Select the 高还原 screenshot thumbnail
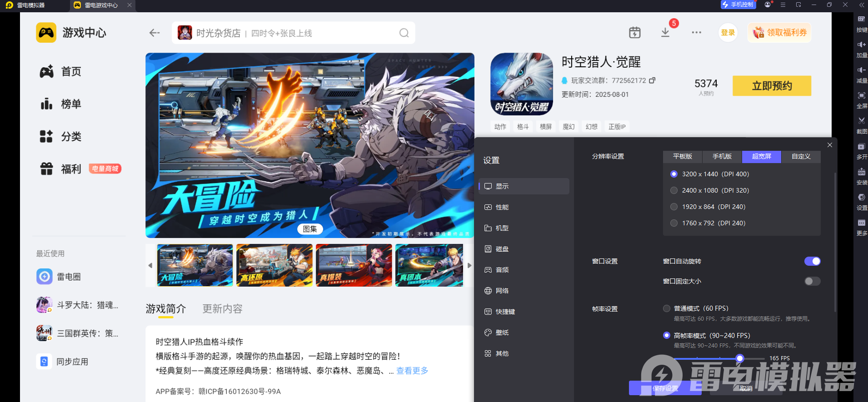Viewport: 868px width, 402px height. [x=274, y=265]
